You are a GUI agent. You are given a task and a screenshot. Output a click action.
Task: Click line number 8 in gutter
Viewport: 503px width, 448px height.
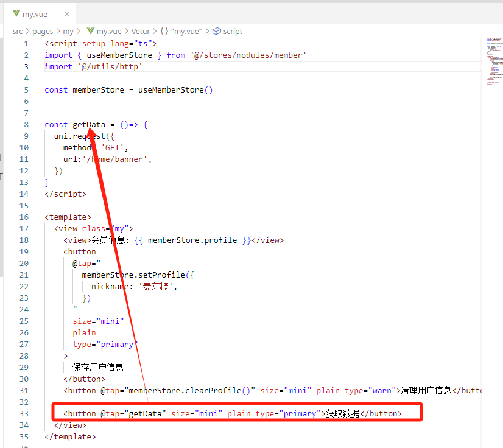[x=26, y=124]
